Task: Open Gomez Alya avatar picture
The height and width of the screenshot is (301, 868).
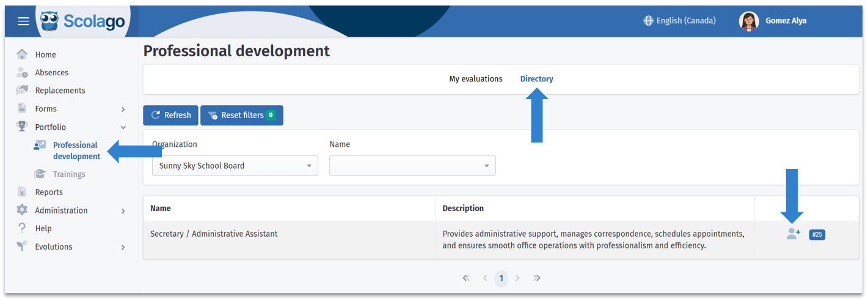Action: 749,21
